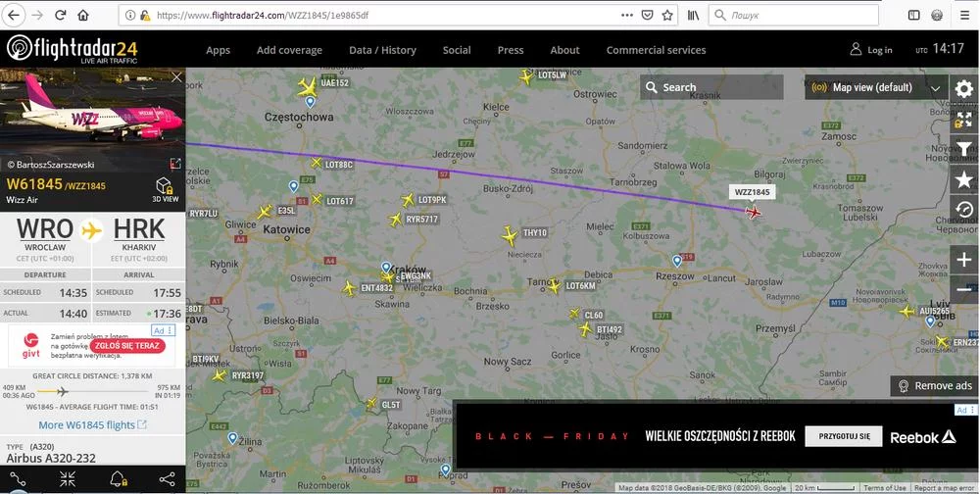Open the Pocket save icon in address bar
This screenshot has width=980, height=494.
coord(648,15)
